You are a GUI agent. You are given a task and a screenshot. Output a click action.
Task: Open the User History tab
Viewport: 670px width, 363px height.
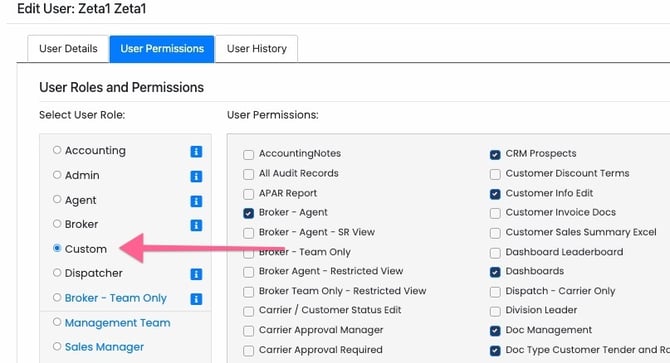click(256, 49)
